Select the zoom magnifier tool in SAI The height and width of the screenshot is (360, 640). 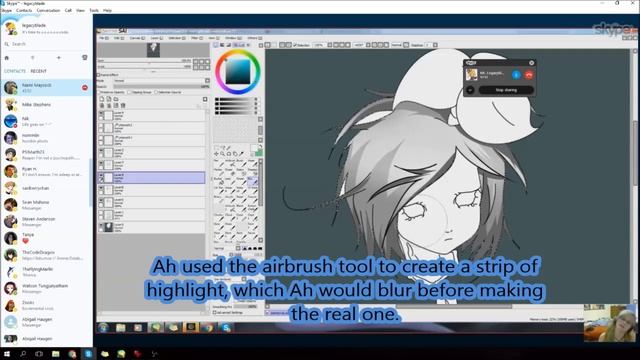(x=222, y=154)
